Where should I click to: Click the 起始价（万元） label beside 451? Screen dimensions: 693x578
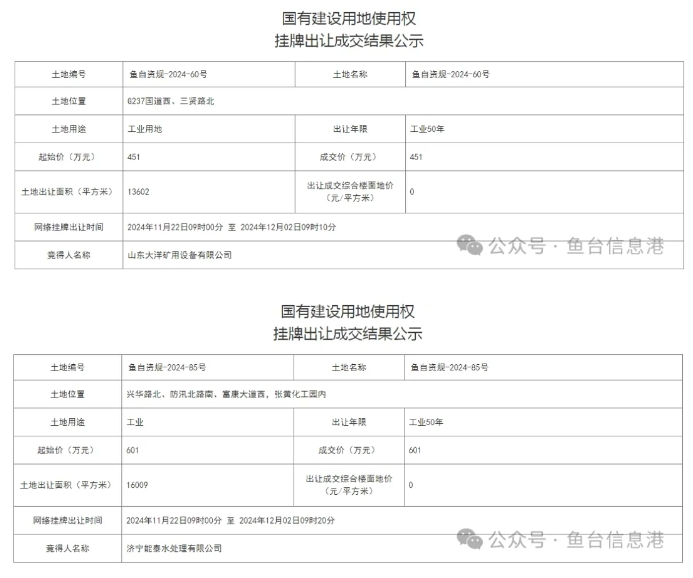point(67,157)
